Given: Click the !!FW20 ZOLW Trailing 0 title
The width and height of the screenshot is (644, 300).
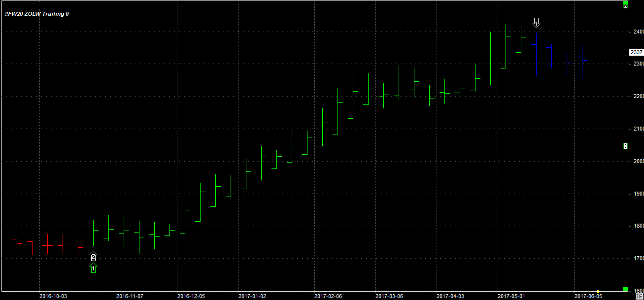Looking at the screenshot, I should click(37, 14).
